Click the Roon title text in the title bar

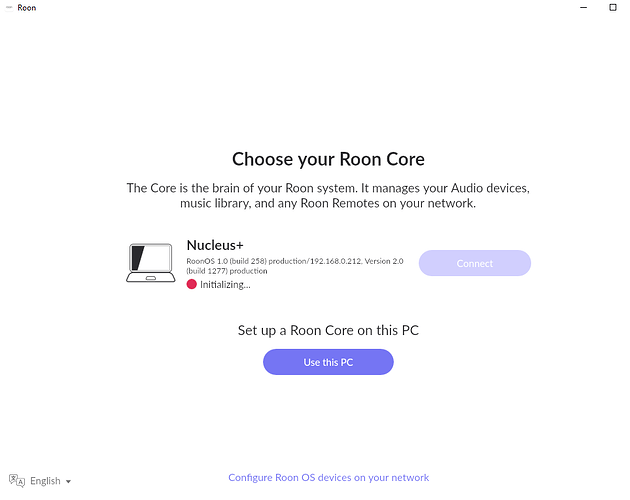(27, 7)
